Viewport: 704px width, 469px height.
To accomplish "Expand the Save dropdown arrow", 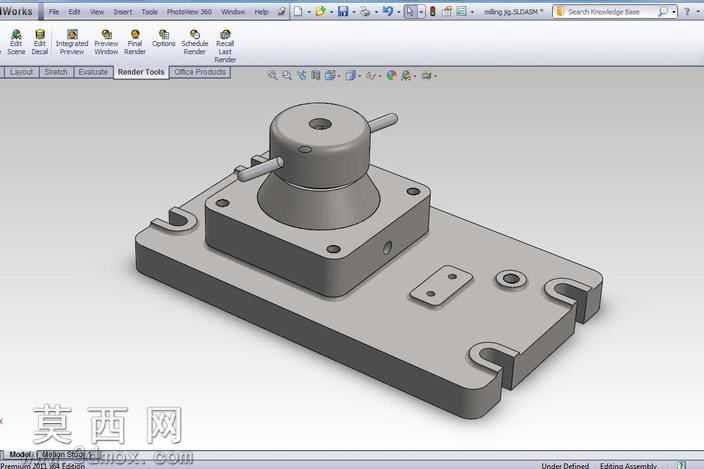I will [354, 12].
